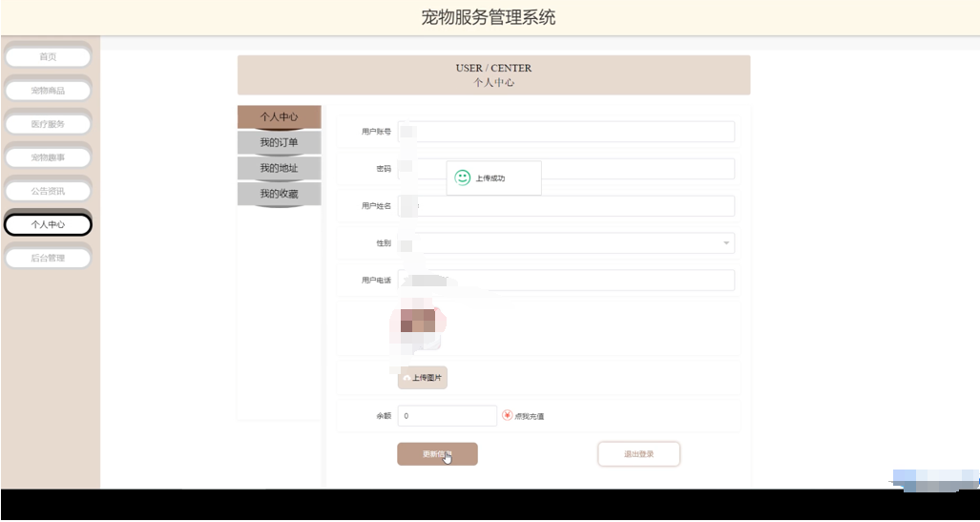Click the 上传图片 button
Image resolution: width=980 pixels, height=522 pixels.
[x=423, y=378]
